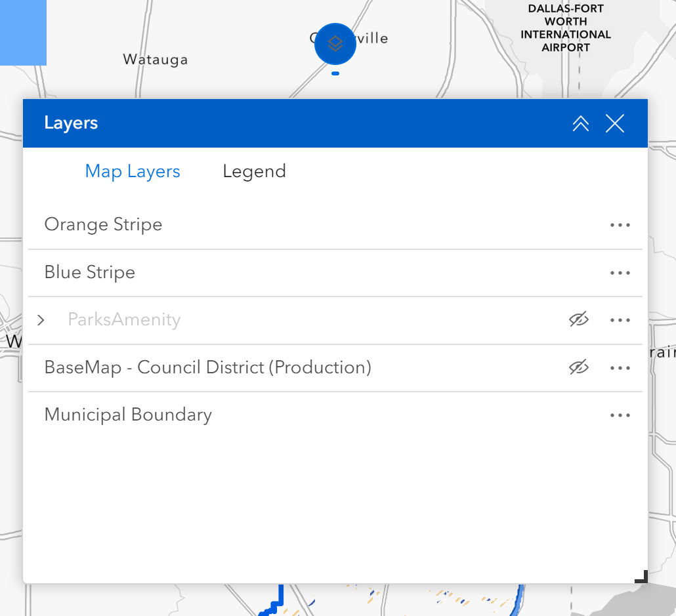
Task: Click the blue square swatch in top-left corner
Action: pos(23,33)
